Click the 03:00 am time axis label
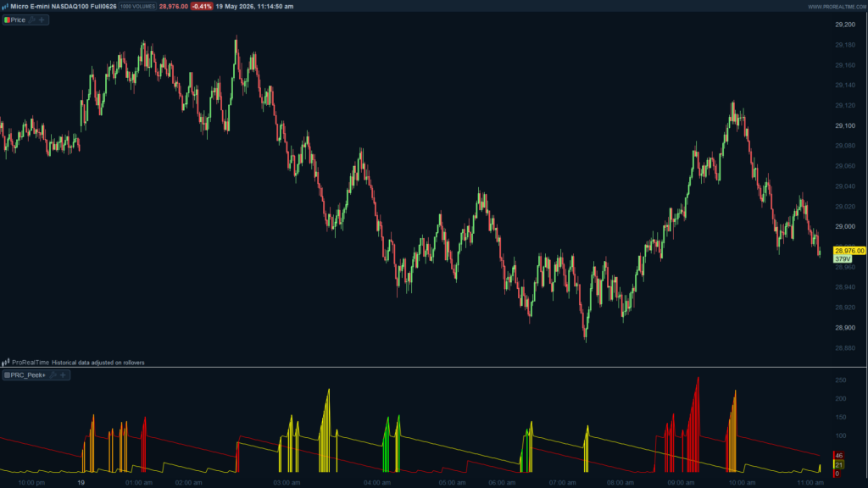The image size is (868, 488). point(287,482)
